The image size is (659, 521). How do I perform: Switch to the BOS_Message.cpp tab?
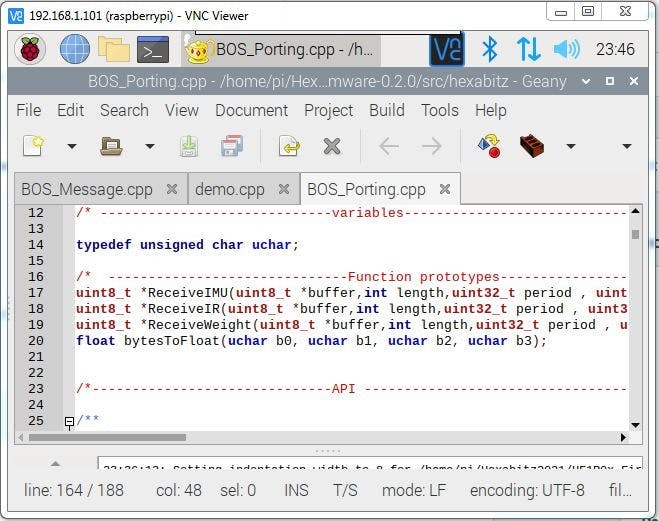(x=87, y=189)
